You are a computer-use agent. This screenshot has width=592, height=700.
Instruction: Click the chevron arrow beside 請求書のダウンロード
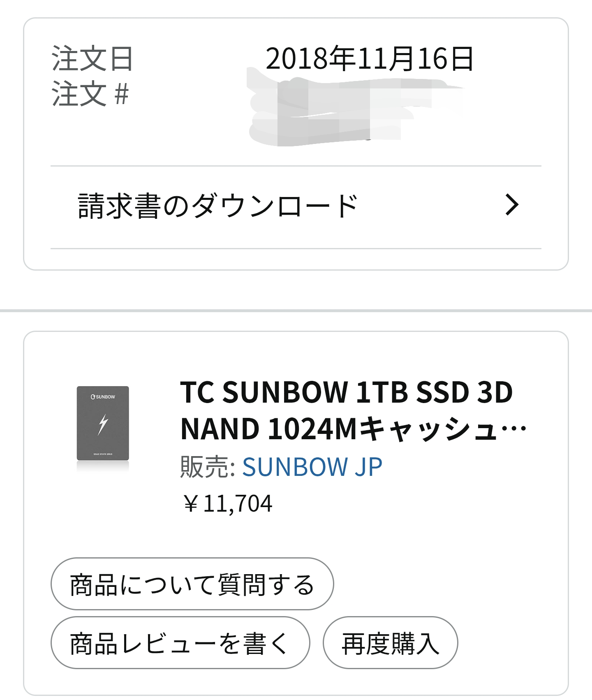(x=512, y=205)
